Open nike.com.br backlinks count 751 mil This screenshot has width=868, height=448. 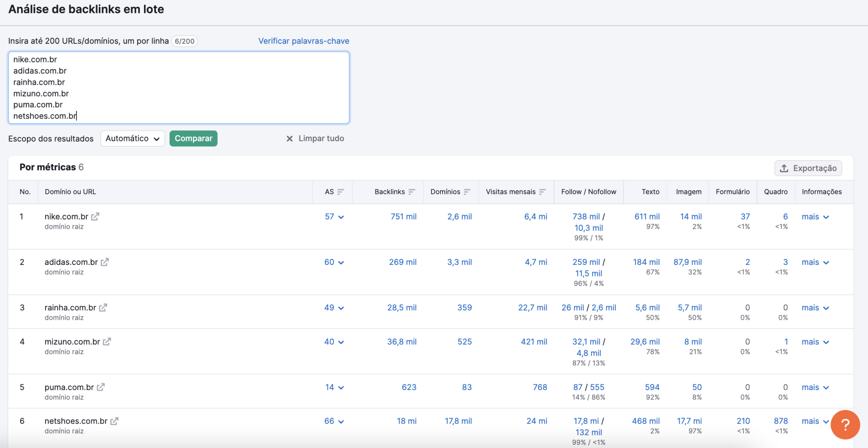click(403, 217)
